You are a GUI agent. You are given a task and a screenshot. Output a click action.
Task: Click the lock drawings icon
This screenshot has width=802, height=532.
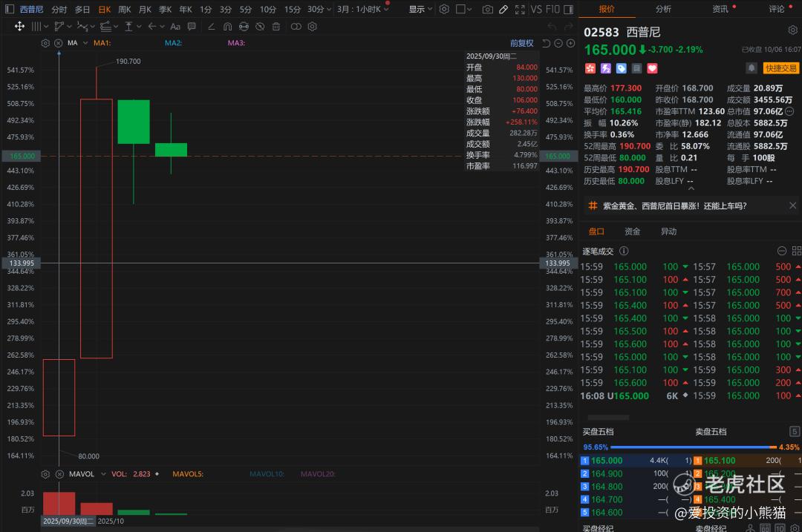coord(244,27)
